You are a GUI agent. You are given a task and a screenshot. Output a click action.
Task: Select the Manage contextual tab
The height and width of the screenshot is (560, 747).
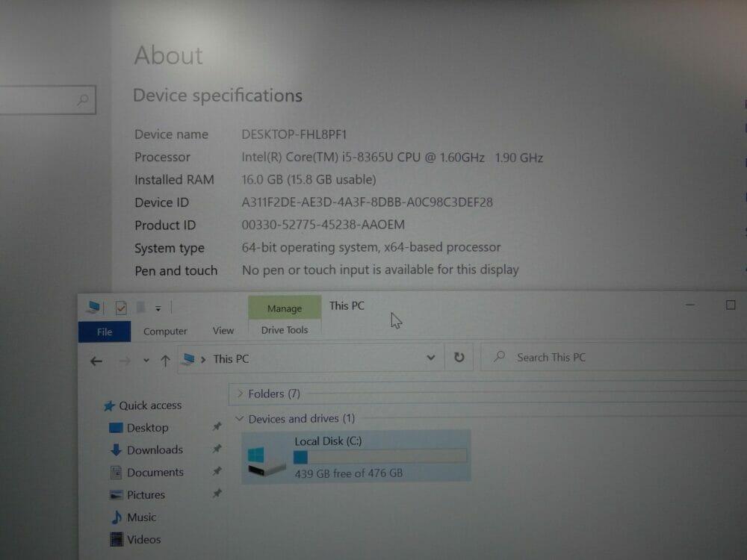(285, 308)
